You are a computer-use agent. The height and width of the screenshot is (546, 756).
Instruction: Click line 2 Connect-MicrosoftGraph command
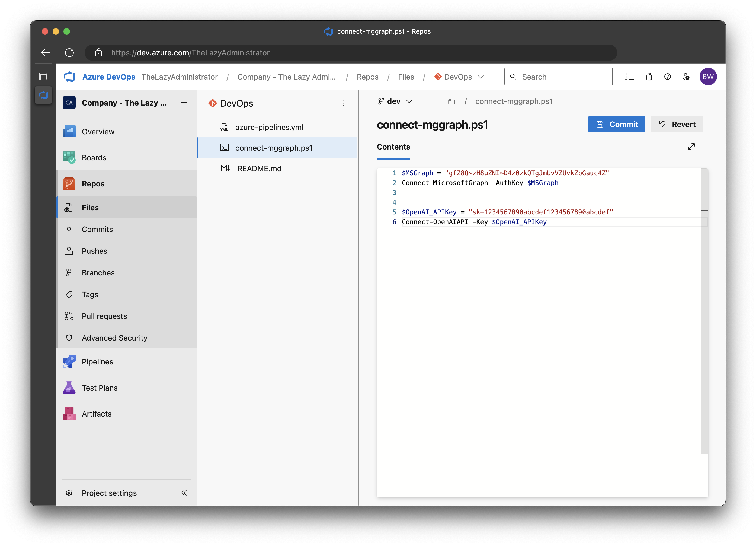(x=480, y=183)
